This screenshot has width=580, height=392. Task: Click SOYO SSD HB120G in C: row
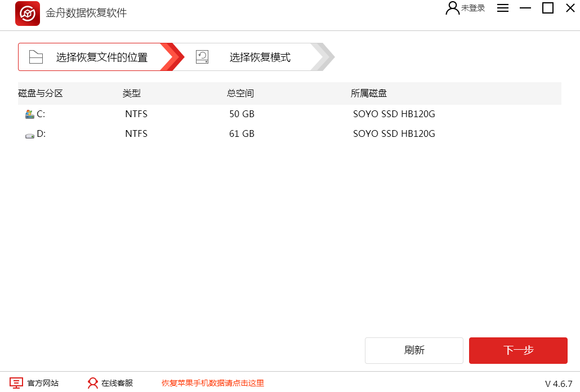click(394, 114)
